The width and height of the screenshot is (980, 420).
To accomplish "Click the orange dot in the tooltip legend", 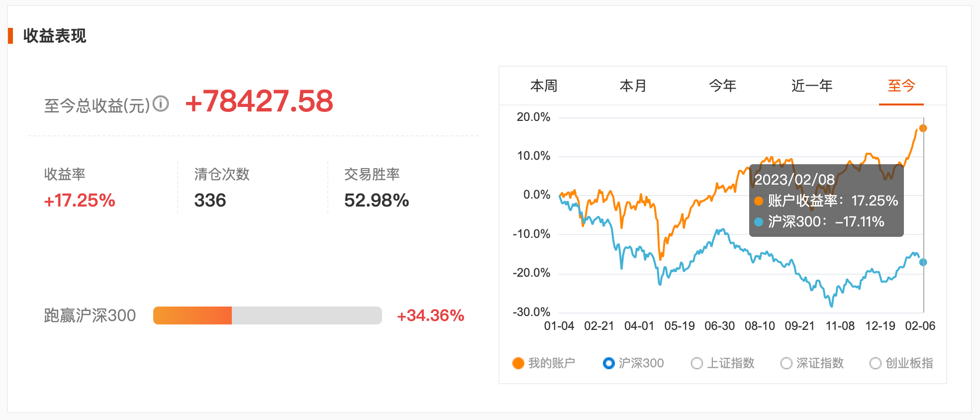I will (x=759, y=201).
